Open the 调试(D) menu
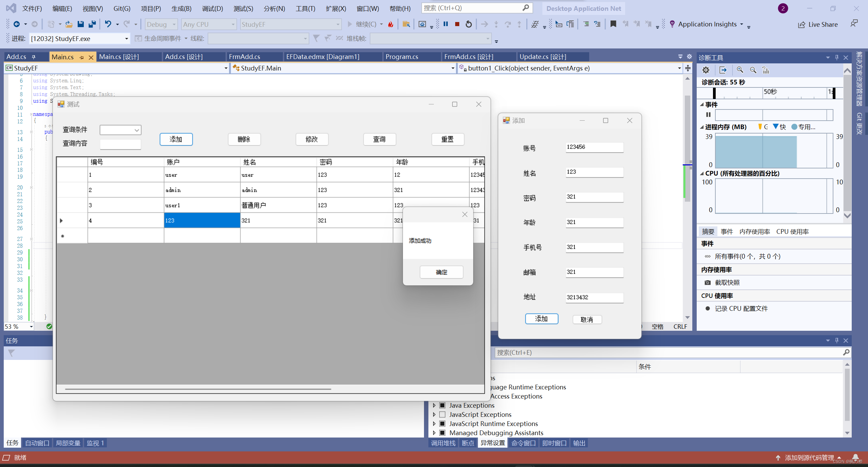 click(x=212, y=8)
